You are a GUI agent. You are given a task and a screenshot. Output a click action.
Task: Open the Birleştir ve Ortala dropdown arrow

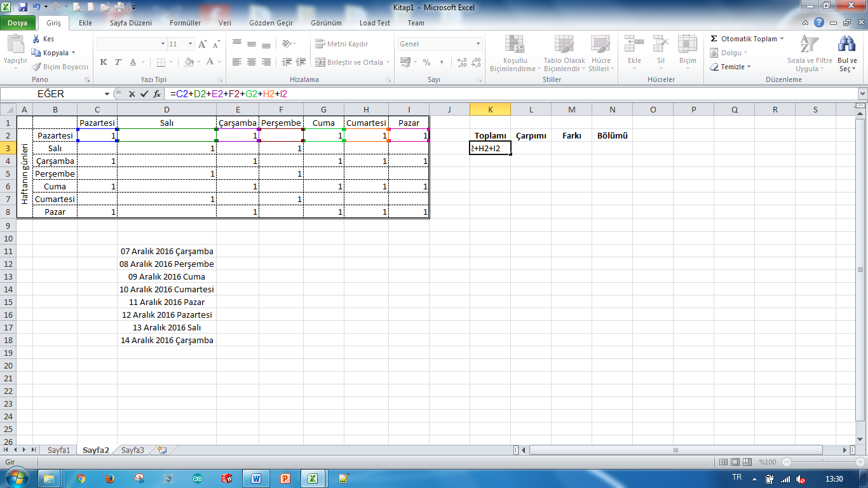388,62
